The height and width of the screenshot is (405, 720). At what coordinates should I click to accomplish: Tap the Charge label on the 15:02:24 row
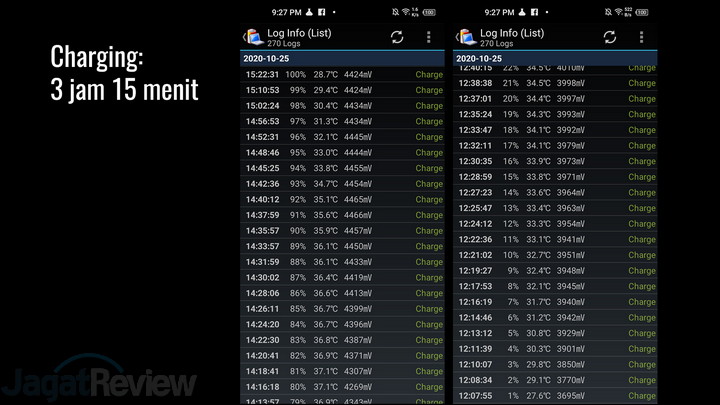[429, 106]
